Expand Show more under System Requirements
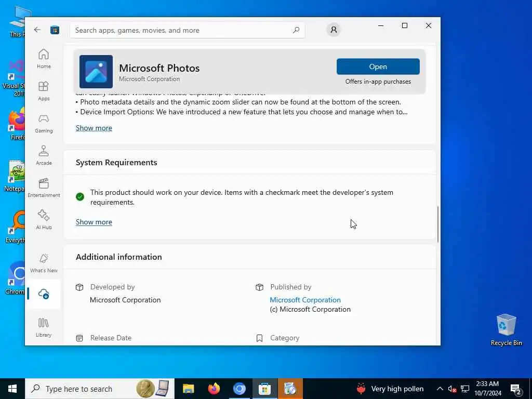 click(94, 222)
